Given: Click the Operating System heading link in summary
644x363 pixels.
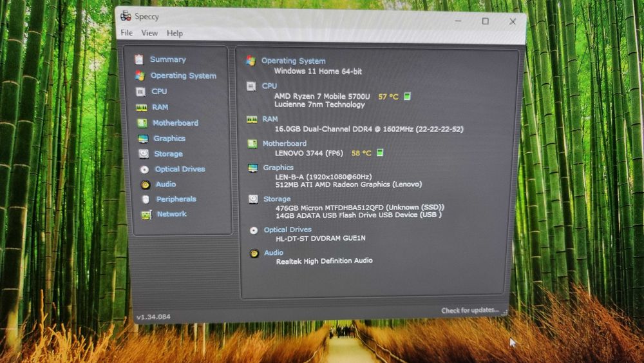Looking at the screenshot, I should point(294,61).
